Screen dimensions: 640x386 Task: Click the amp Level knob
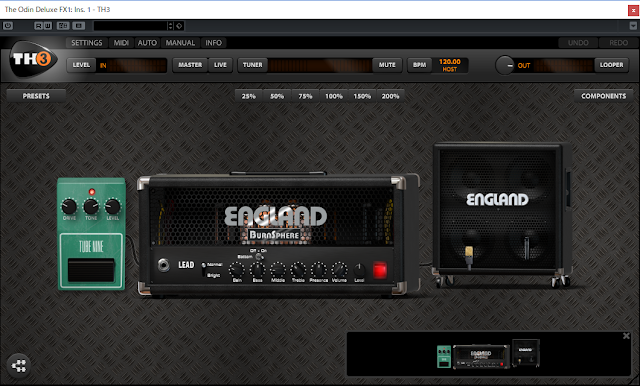click(x=359, y=271)
